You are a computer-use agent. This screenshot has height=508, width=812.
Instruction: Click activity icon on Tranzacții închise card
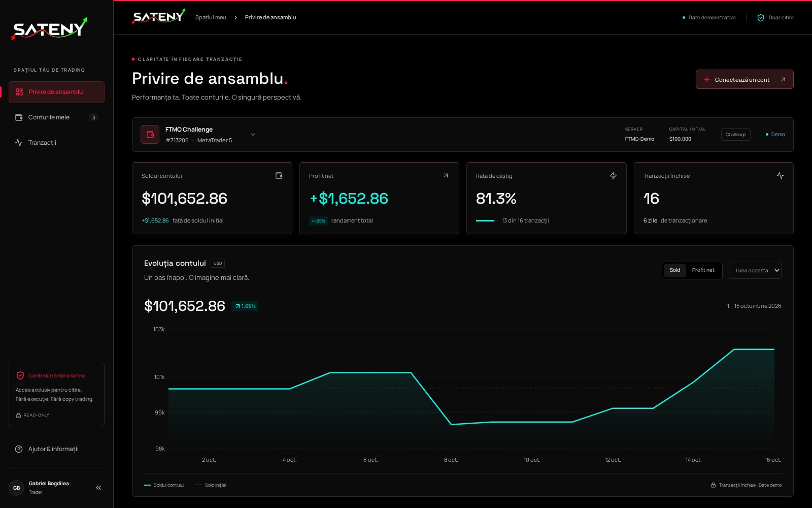coord(780,176)
